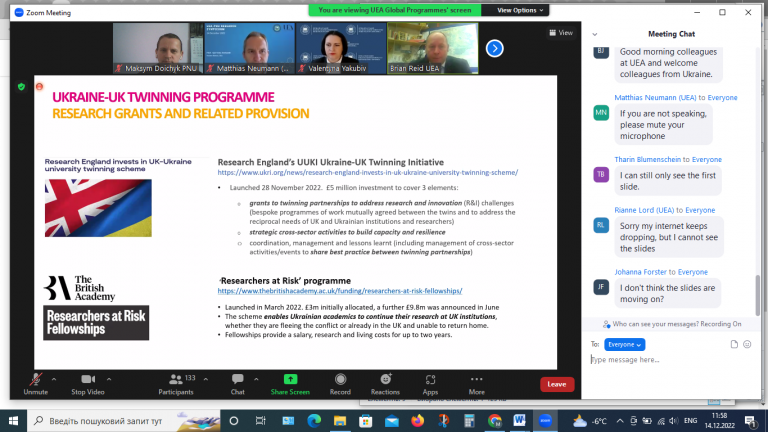Click the emoji icon in chat
Viewport: 768px width, 432px height.
[x=747, y=344]
